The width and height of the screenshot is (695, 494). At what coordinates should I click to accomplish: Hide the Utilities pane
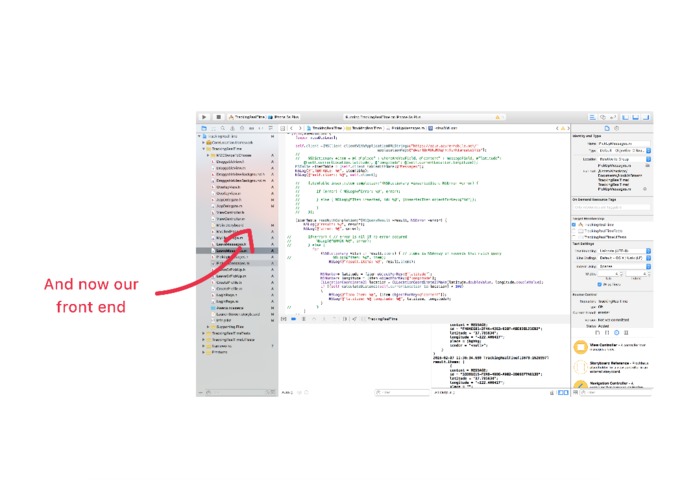coord(646,117)
